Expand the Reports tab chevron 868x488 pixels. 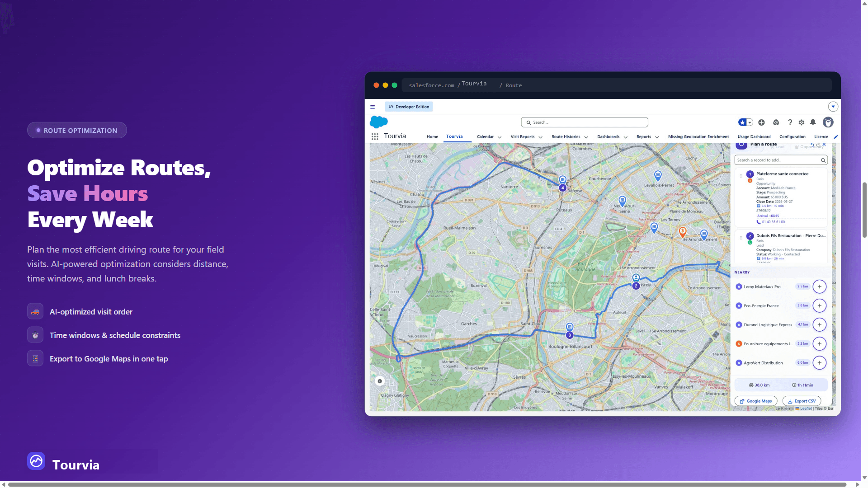657,137
